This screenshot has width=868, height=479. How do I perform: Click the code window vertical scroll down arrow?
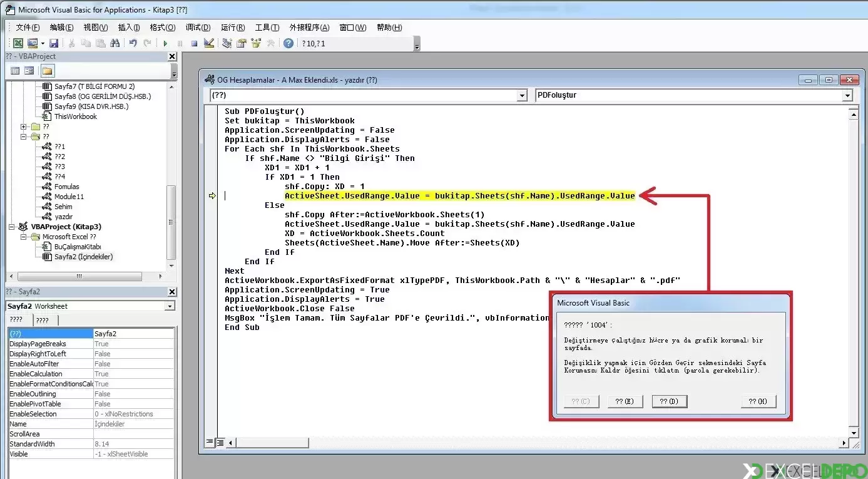pos(853,433)
